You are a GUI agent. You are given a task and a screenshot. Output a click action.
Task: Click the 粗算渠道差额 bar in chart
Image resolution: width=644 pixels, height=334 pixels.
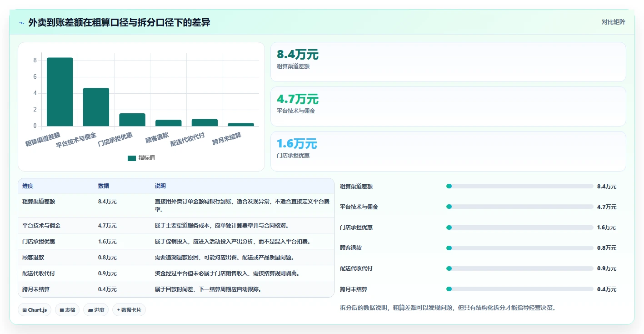[60, 92]
